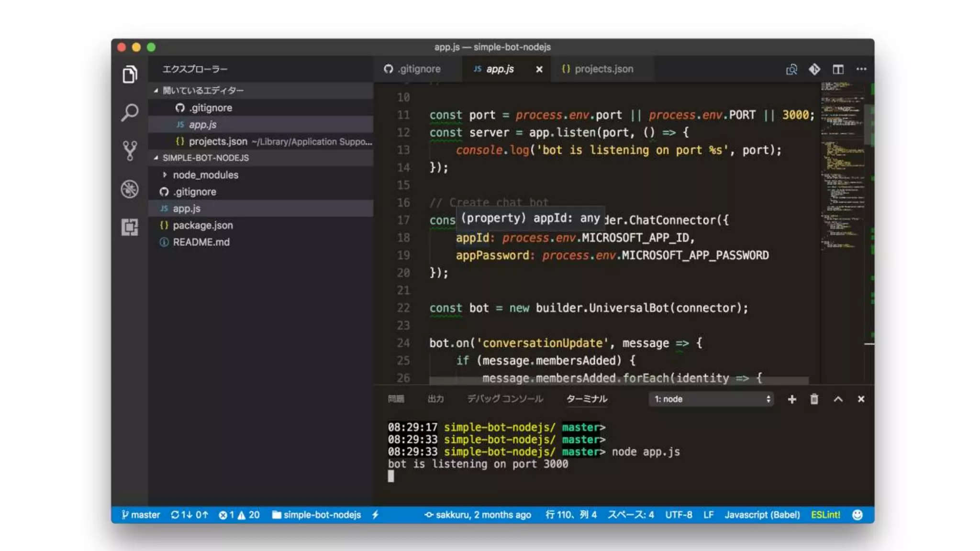Open the Debug view icon
Screen dimensions: 980x551
tap(130, 189)
